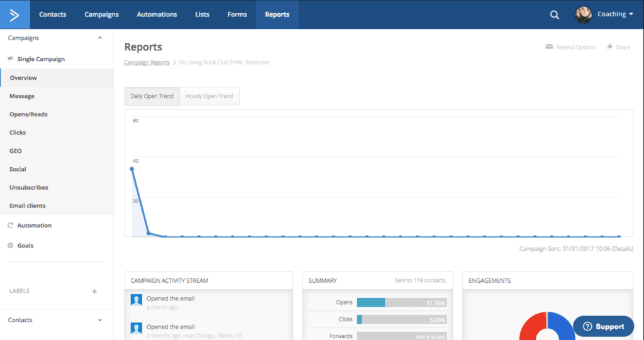Switch to Daily Open Trend tab
Image resolution: width=644 pixels, height=340 pixels.
point(152,96)
